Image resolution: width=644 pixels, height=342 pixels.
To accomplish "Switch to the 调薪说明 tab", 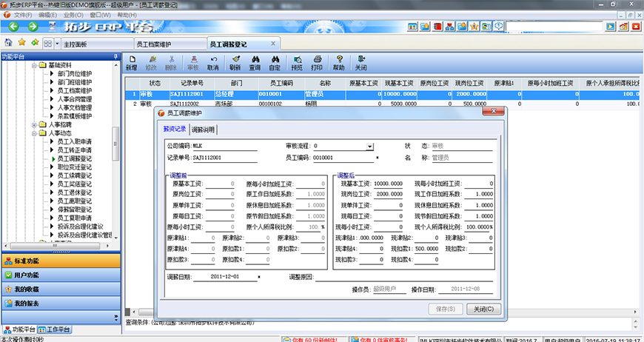I will point(203,130).
